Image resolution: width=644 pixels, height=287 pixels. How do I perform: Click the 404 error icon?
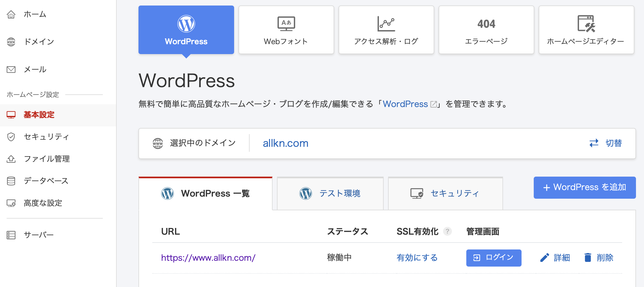[486, 24]
